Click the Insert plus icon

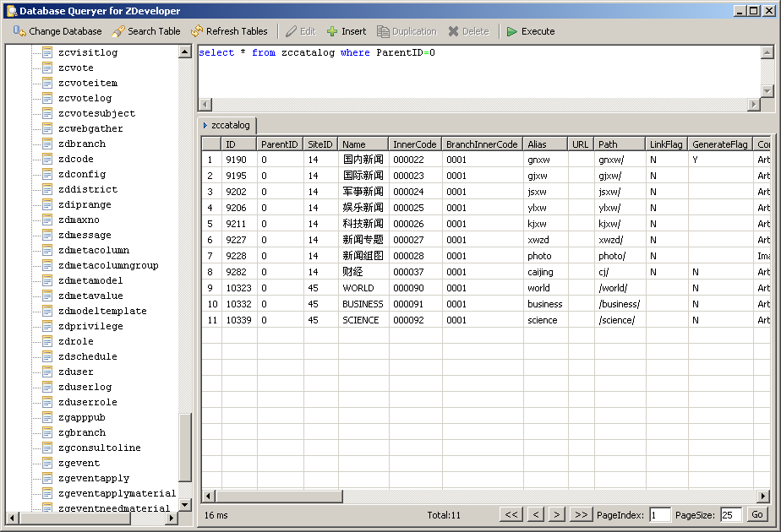[332, 31]
